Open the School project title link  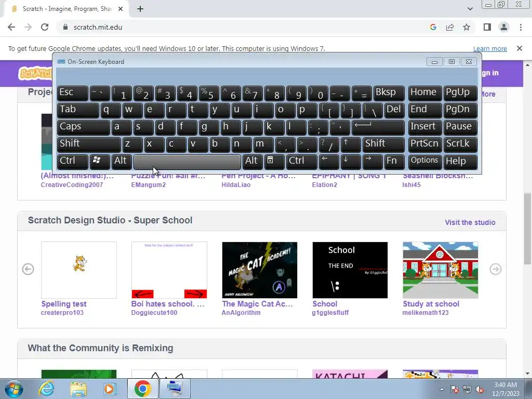(325, 303)
